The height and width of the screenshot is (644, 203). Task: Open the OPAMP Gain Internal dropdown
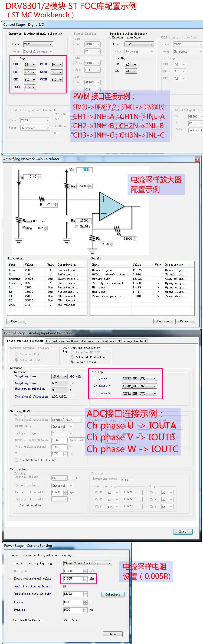pyautogui.click(x=62, y=427)
